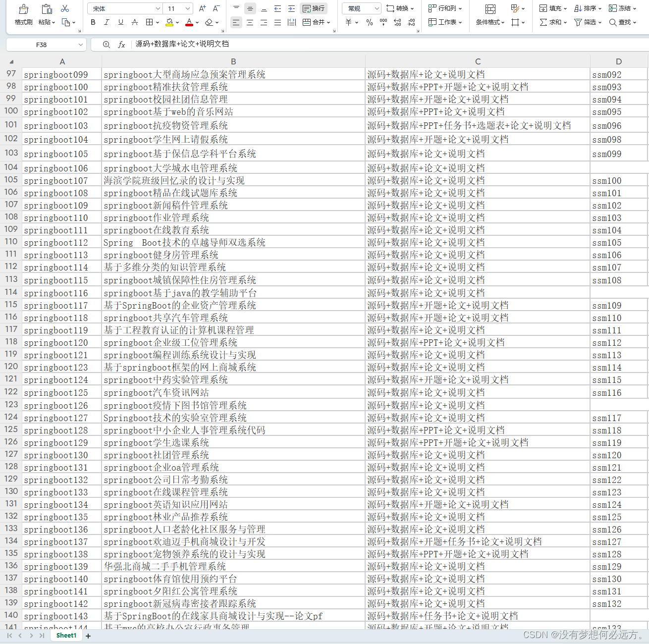Expand the Name Box dropdown F38

80,45
